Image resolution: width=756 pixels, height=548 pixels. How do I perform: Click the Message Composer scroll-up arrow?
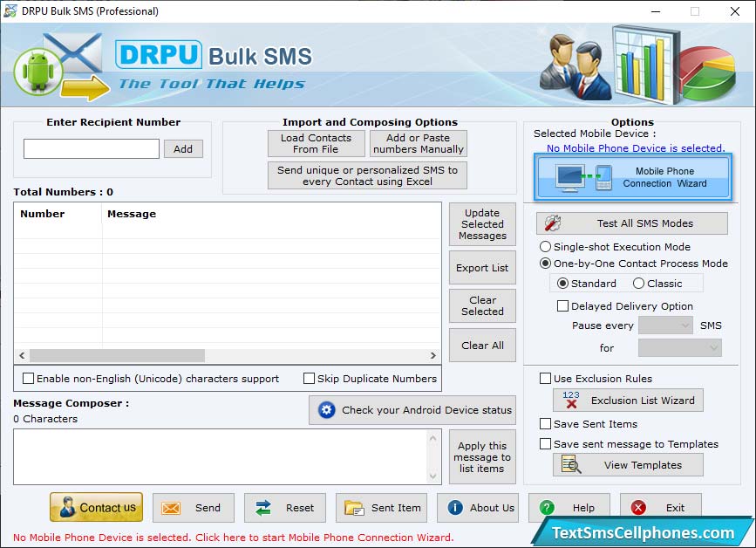[433, 439]
